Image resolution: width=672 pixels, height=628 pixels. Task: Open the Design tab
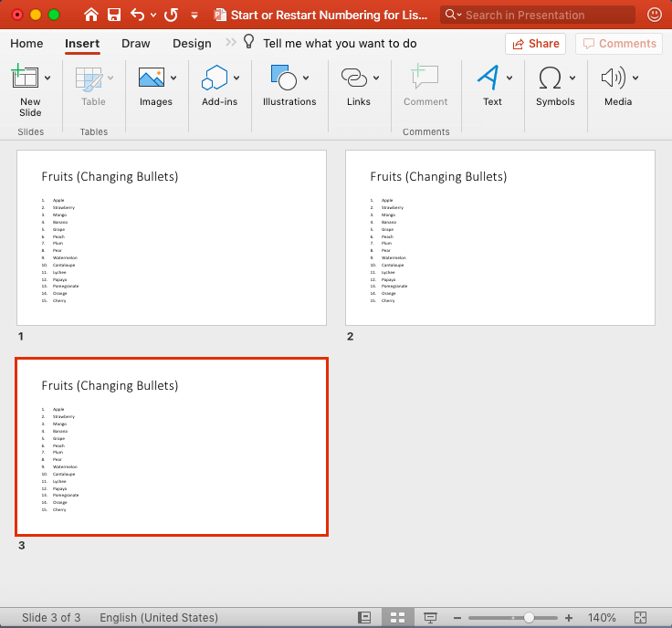click(192, 43)
